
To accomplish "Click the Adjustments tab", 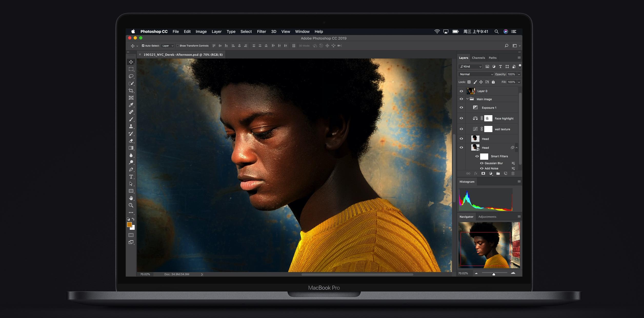I will pos(487,216).
